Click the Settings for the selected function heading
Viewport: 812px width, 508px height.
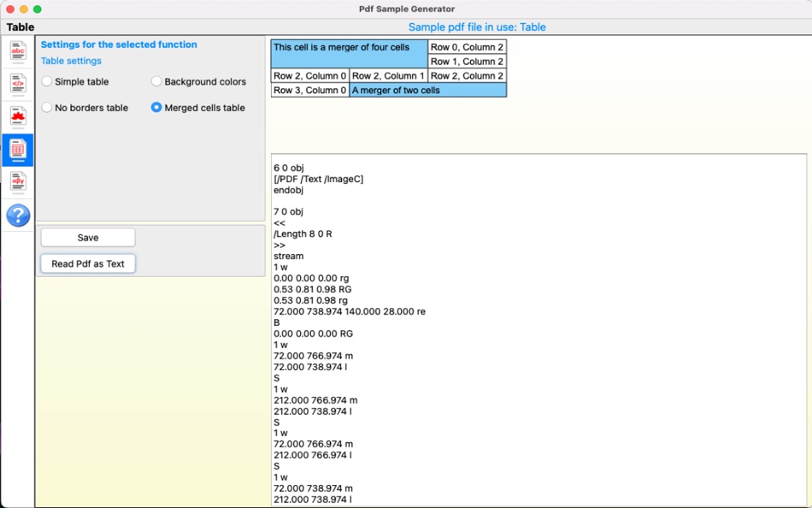[120, 45]
